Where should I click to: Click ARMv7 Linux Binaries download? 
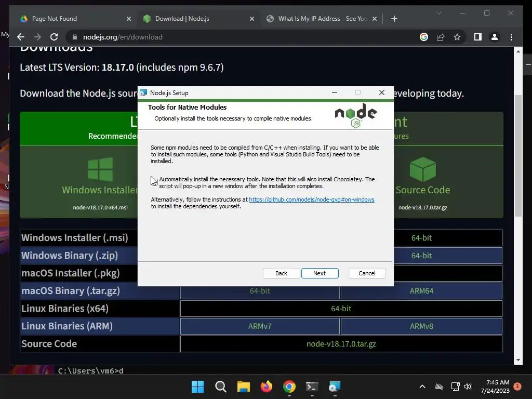click(260, 326)
